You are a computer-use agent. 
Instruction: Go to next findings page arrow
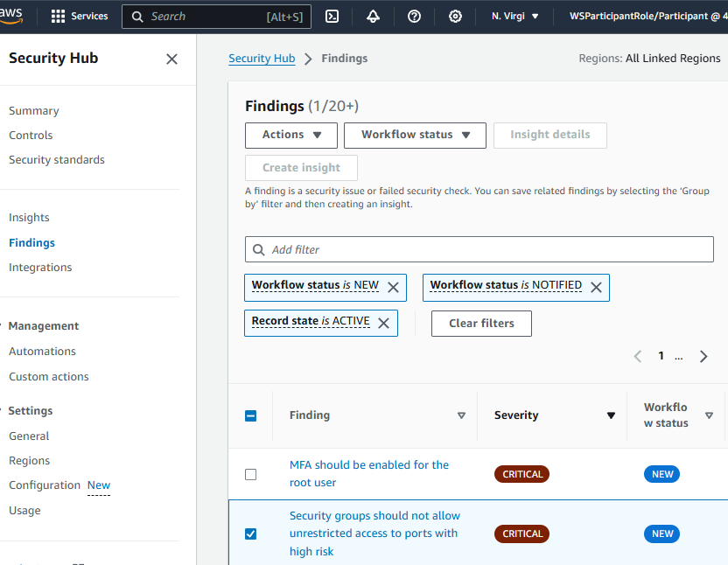[x=703, y=356]
